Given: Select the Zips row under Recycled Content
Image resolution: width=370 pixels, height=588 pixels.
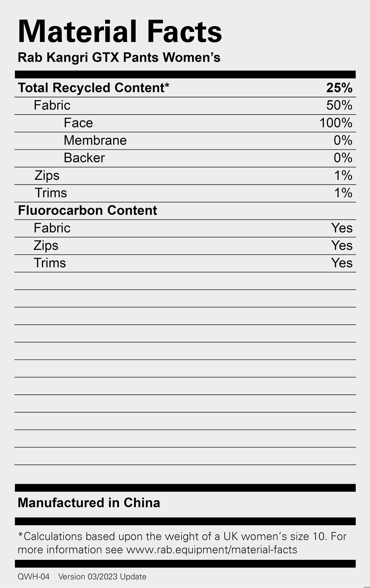Looking at the screenshot, I should (185, 176).
